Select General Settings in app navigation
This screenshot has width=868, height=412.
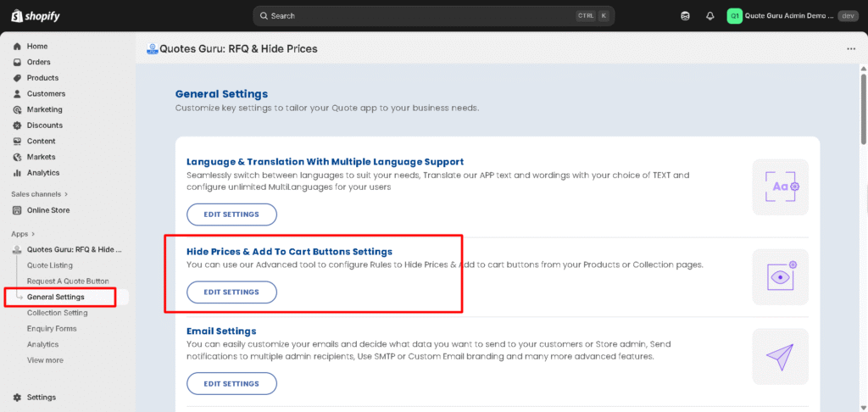pyautogui.click(x=56, y=298)
